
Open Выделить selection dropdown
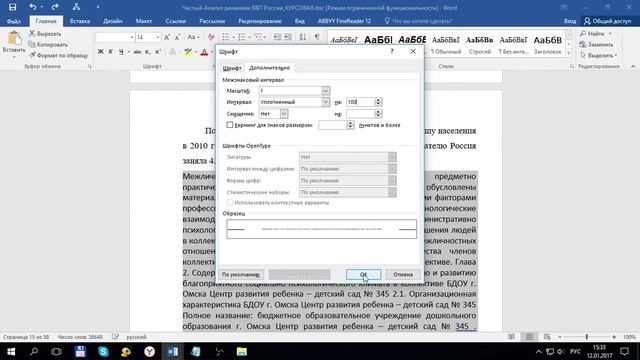(599, 55)
